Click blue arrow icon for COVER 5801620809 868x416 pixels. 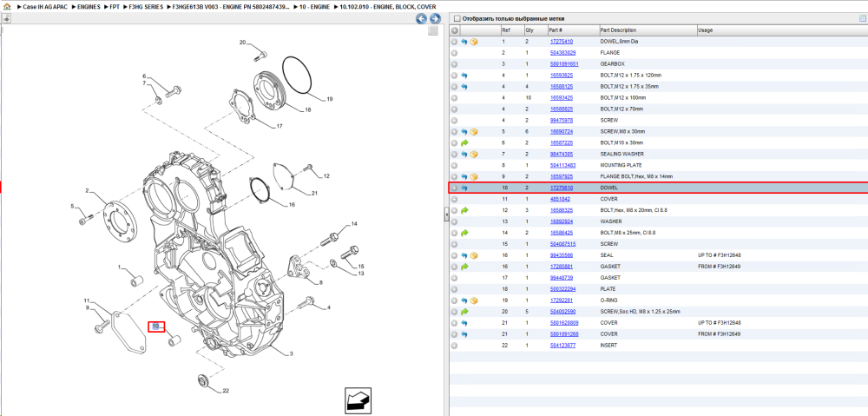click(x=464, y=323)
